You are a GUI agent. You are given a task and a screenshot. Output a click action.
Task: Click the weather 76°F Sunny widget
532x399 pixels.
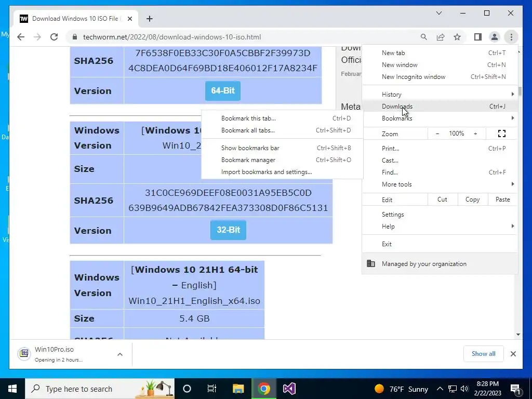401,389
